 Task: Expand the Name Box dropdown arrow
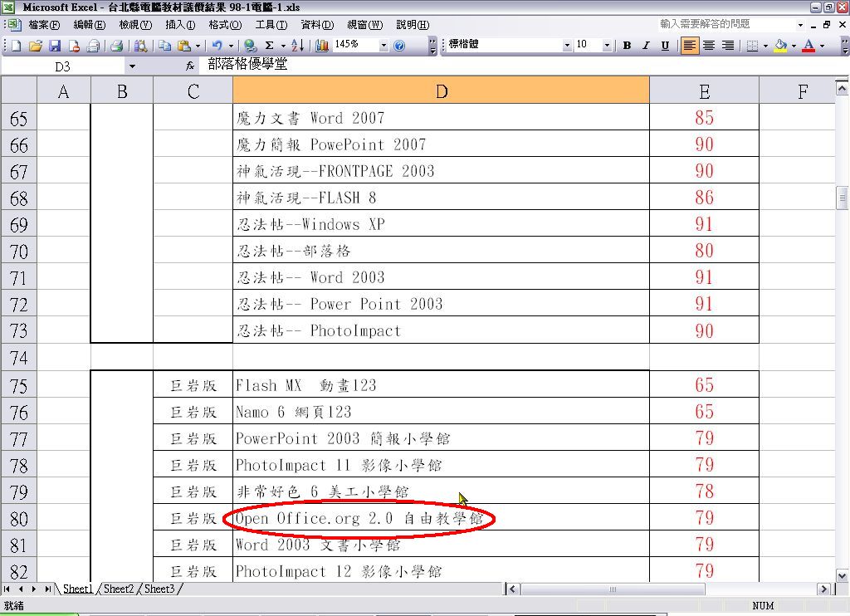[x=132, y=66]
